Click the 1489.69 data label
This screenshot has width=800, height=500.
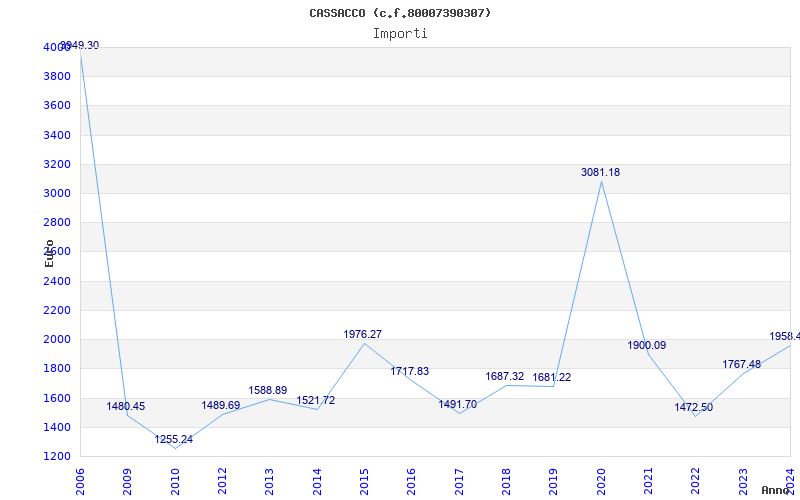tap(220, 406)
